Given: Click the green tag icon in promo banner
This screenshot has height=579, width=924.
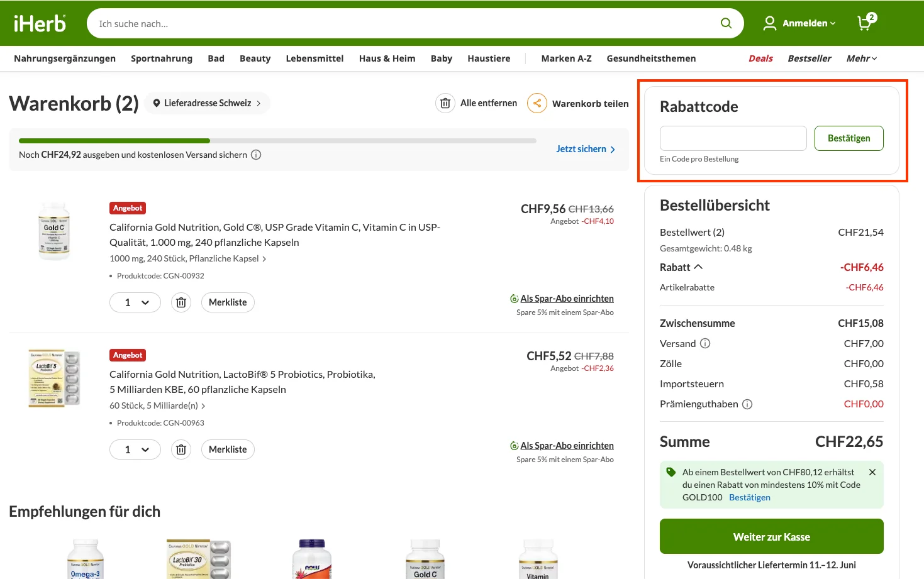Looking at the screenshot, I should (x=671, y=472).
